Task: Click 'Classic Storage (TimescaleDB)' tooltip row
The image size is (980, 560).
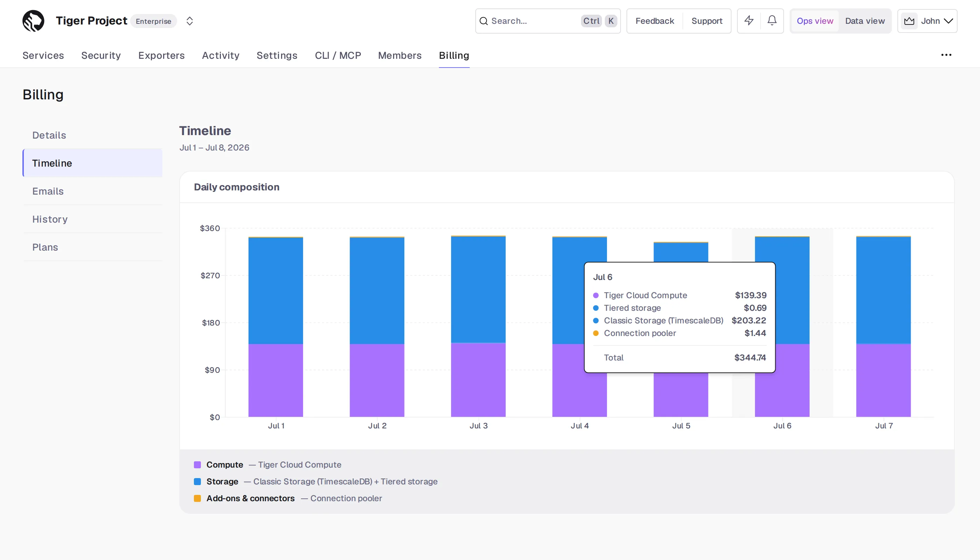Action: coord(680,320)
